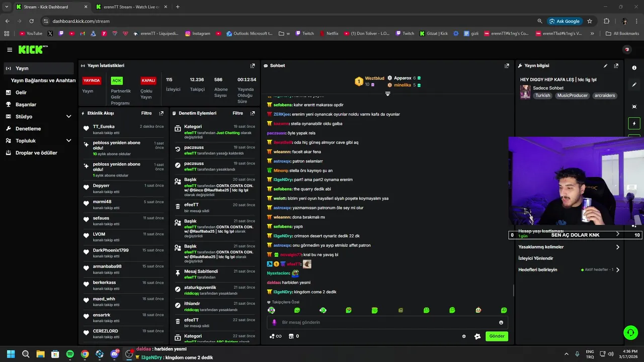The height and width of the screenshot is (362, 644).
Task: Click the SEN AÇ DOLAR KNK goal progress bar
Action: tap(575, 235)
